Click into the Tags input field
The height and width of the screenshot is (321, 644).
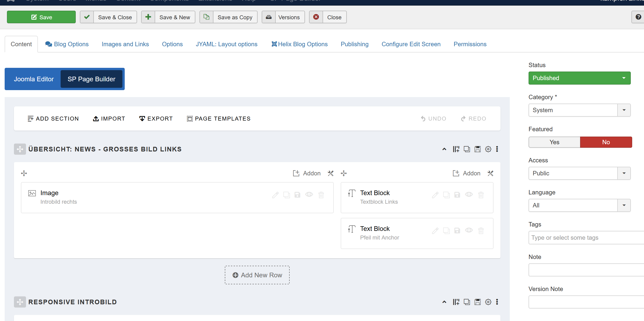pos(585,238)
